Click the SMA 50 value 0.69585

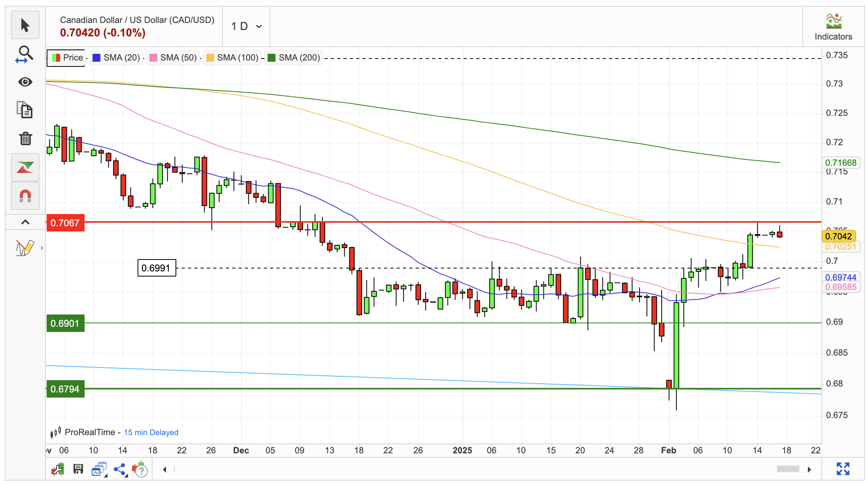[841, 287]
